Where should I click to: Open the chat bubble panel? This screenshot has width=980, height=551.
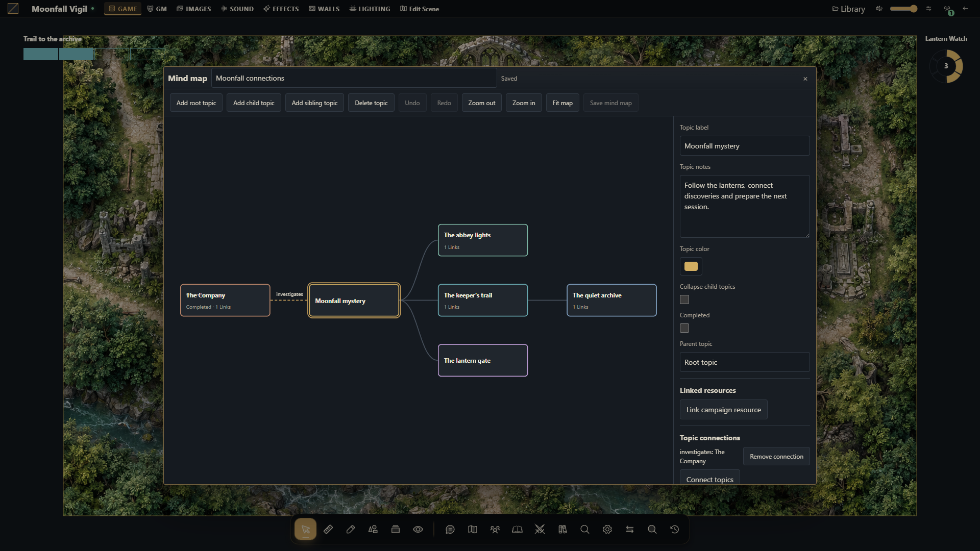(x=450, y=530)
